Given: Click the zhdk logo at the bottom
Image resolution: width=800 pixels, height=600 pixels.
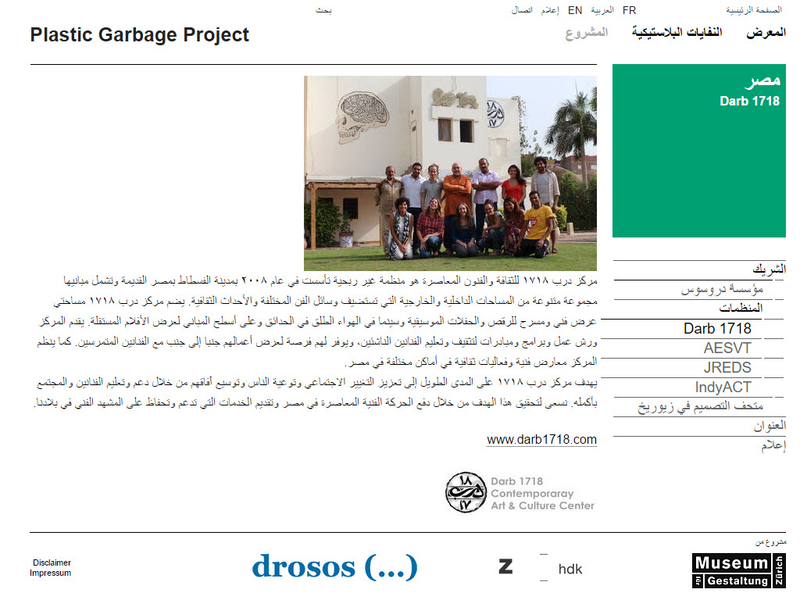Looking at the screenshot, I should click(x=539, y=566).
